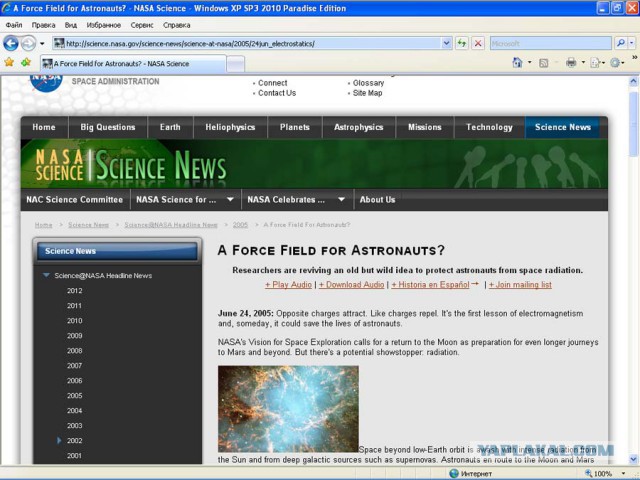Click the Microsoft search input box
The height and width of the screenshot is (480, 640).
[x=551, y=43]
